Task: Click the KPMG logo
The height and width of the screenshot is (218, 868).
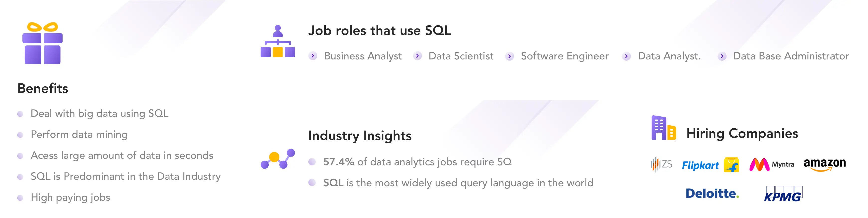Action: point(783,194)
